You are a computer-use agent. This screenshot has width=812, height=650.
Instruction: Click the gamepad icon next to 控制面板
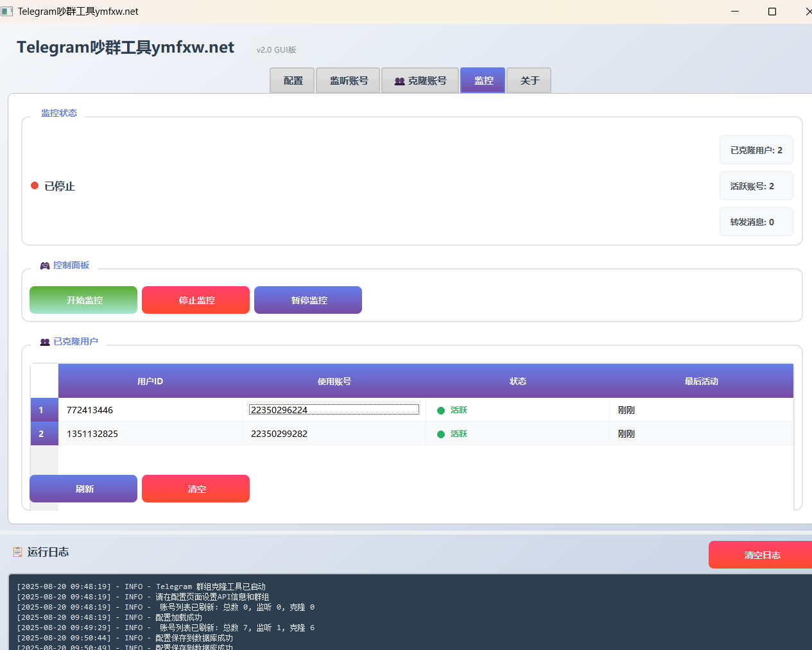pos(45,266)
